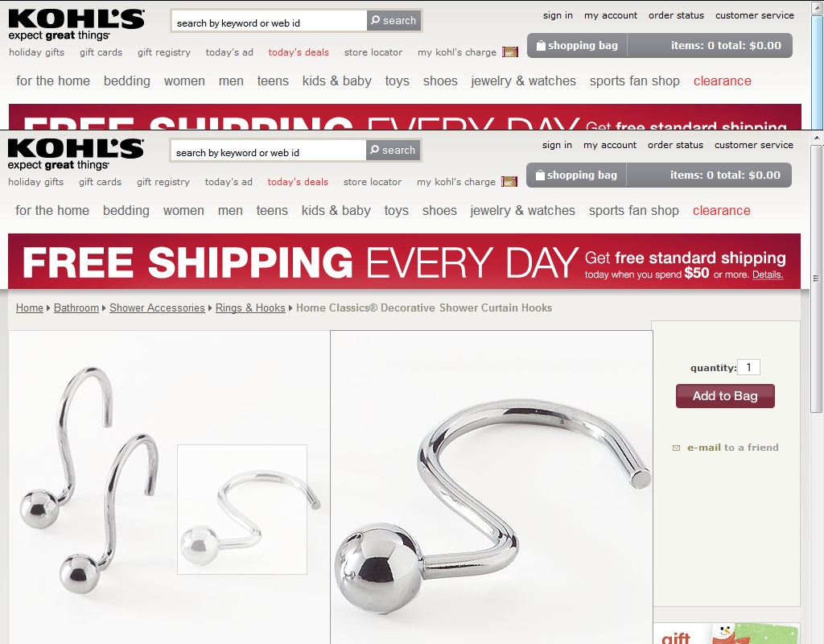Image resolution: width=824 pixels, height=644 pixels.
Task: Click the quantity input field
Action: point(748,367)
